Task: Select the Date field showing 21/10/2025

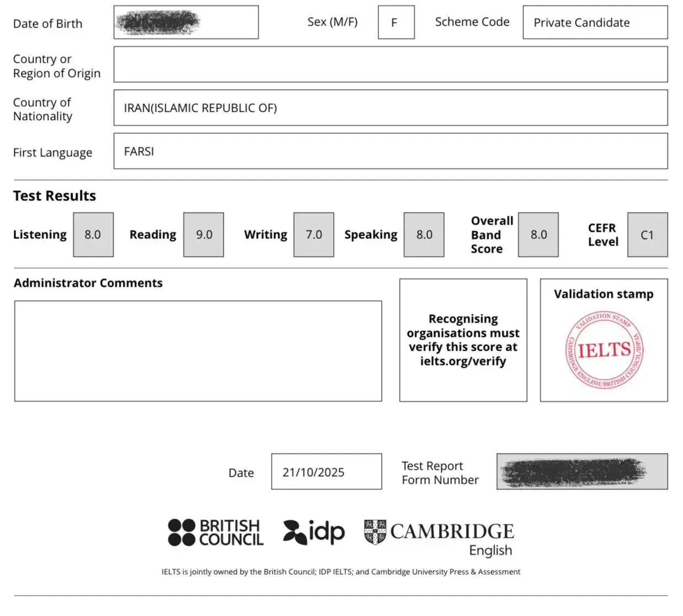Action: pos(326,472)
